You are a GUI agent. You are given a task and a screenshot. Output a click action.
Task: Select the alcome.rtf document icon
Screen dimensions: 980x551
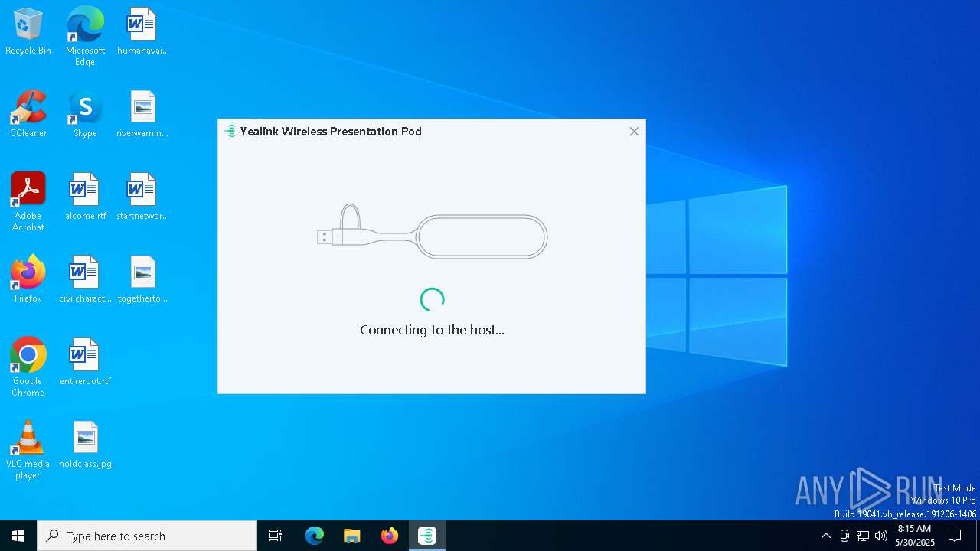click(85, 197)
